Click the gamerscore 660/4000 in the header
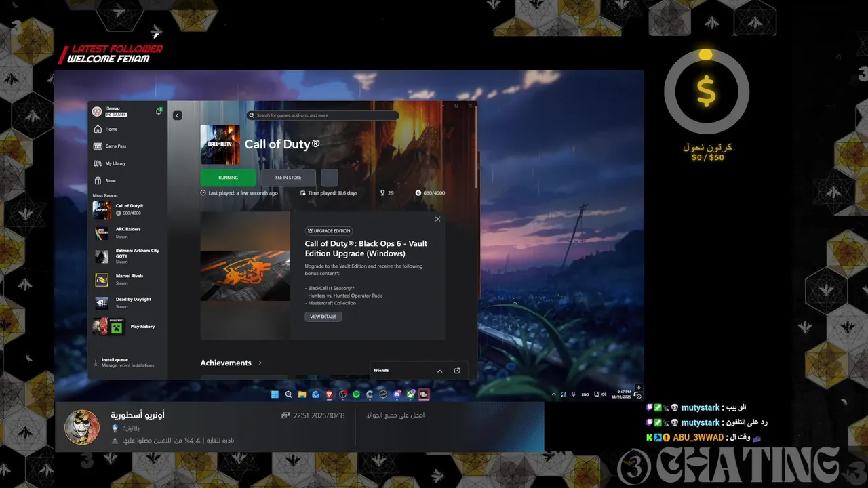This screenshot has height=488, width=868. [430, 193]
